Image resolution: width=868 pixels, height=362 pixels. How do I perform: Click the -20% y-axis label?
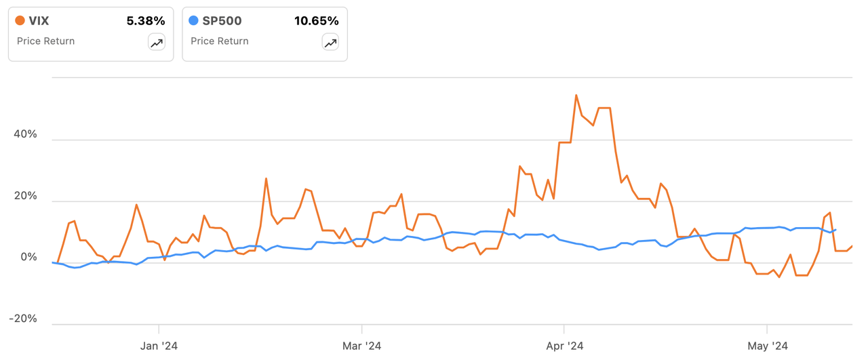[23, 319]
